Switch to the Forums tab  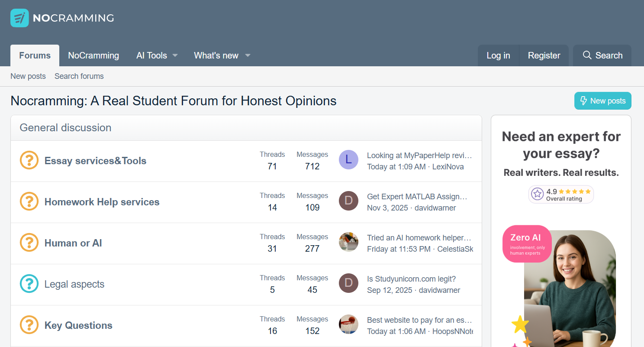point(35,55)
